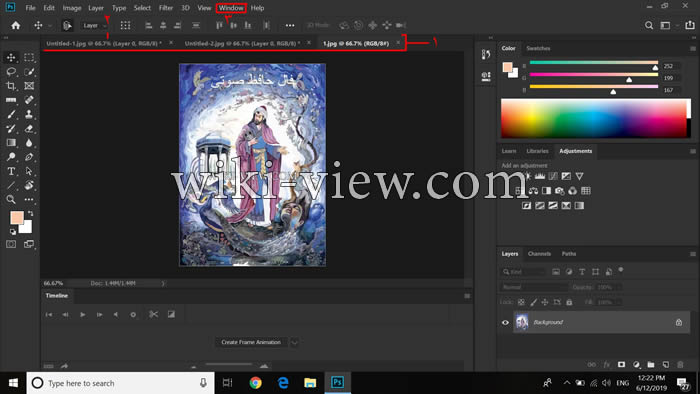Click the Home icon in options bar
This screenshot has height=394, width=700.
click(x=16, y=25)
